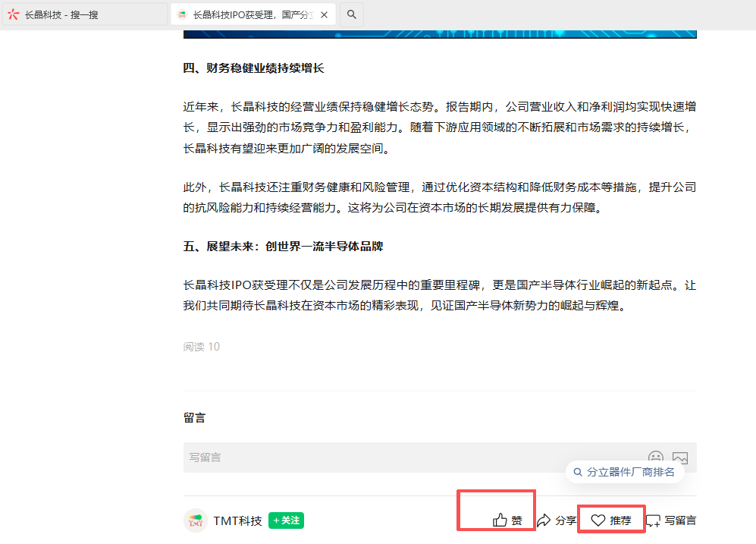Recommend the article with the 推荐 heart

point(611,520)
